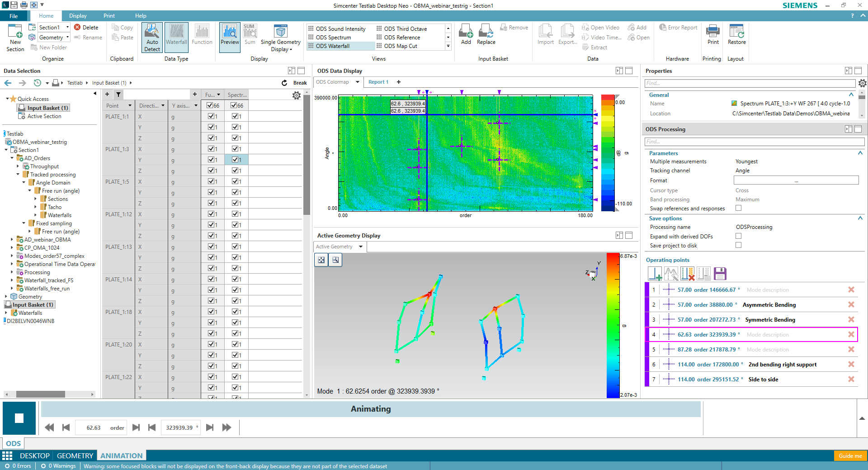
Task: Click the save operating points icon
Action: [x=720, y=274]
